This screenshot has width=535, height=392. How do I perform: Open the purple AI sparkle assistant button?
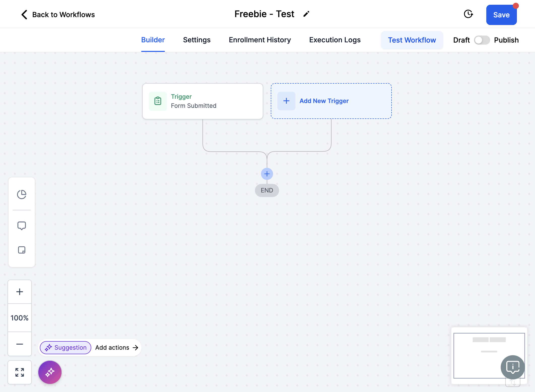tap(50, 372)
